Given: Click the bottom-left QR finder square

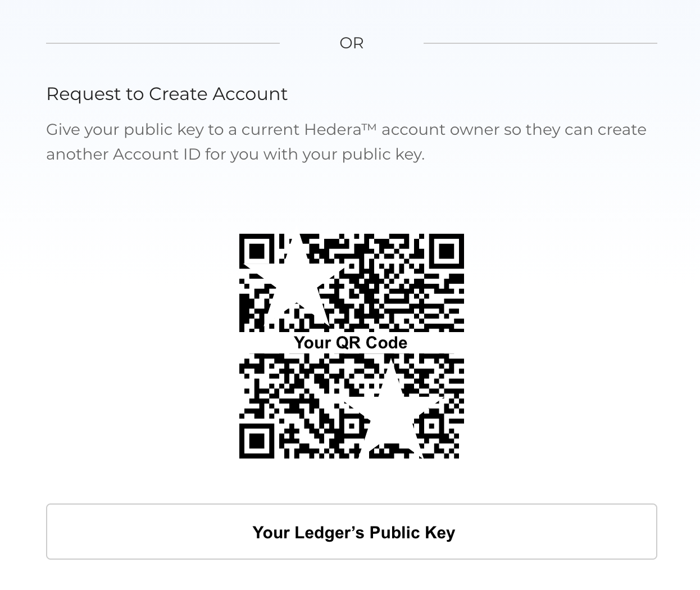Looking at the screenshot, I should point(257,441).
